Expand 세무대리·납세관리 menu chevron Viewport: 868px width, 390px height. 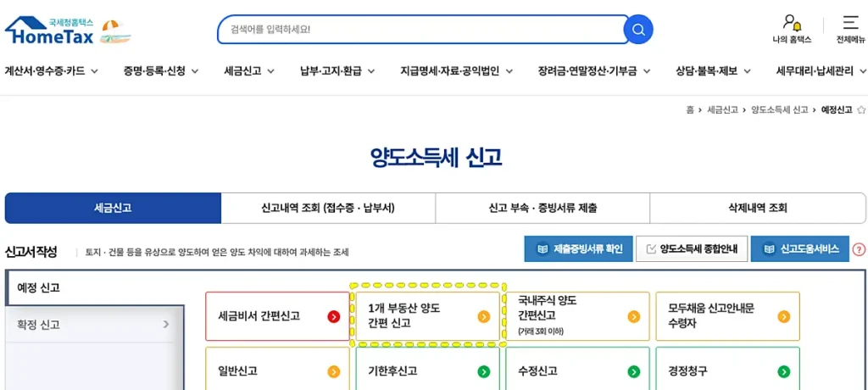862,71
